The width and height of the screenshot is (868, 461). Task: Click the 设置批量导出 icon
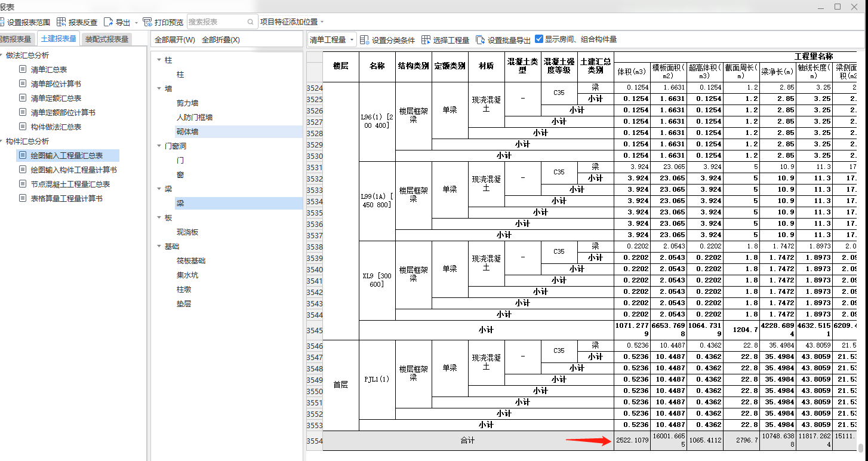[x=481, y=40]
